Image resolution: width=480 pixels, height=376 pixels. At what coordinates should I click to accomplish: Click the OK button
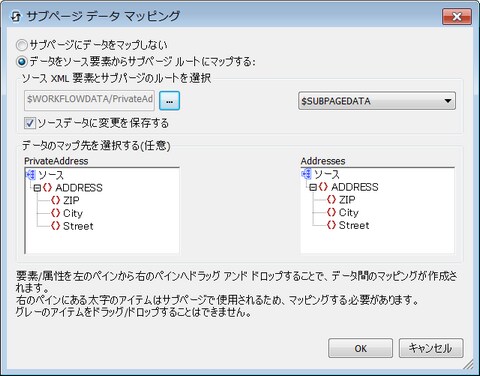[x=360, y=348]
